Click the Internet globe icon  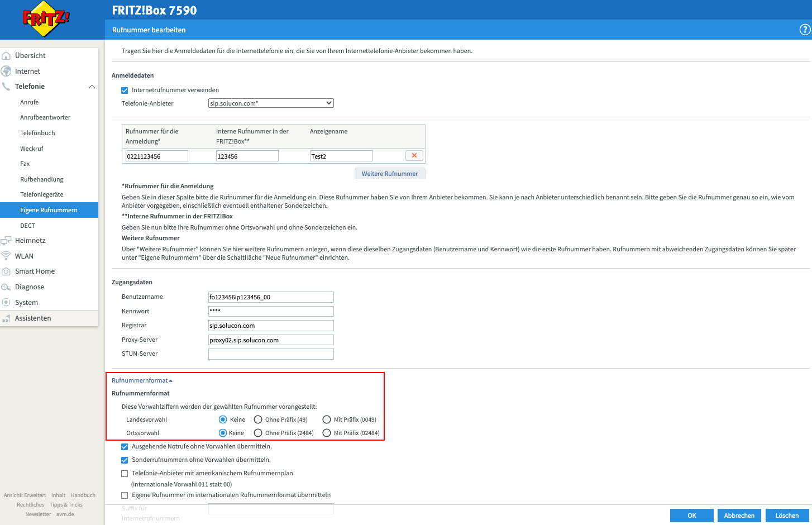(x=6, y=71)
